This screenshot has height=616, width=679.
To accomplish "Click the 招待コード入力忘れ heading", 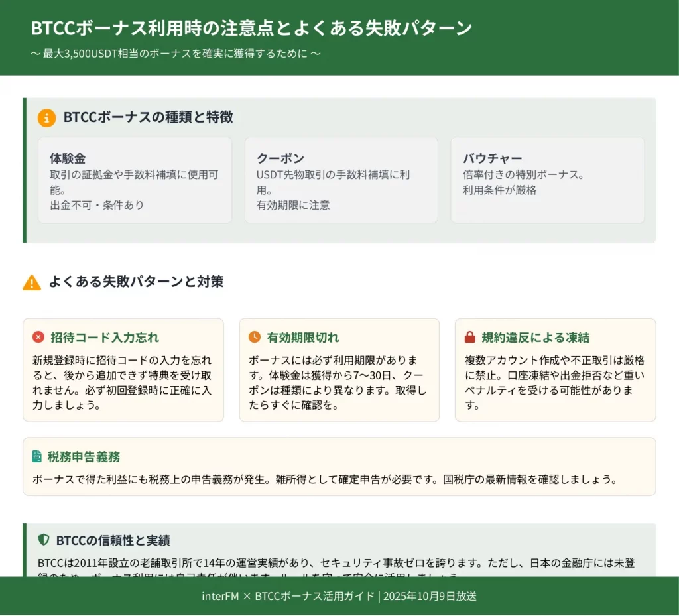I will 105,338.
